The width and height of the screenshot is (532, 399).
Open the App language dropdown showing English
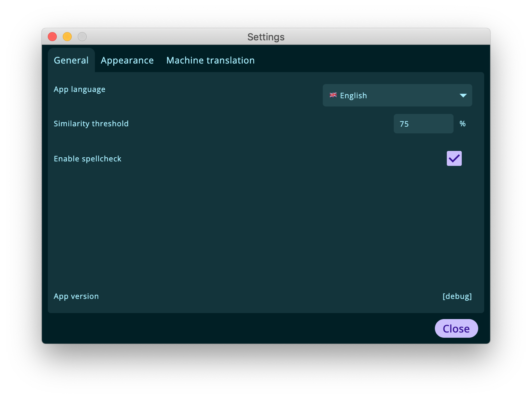pyautogui.click(x=398, y=95)
